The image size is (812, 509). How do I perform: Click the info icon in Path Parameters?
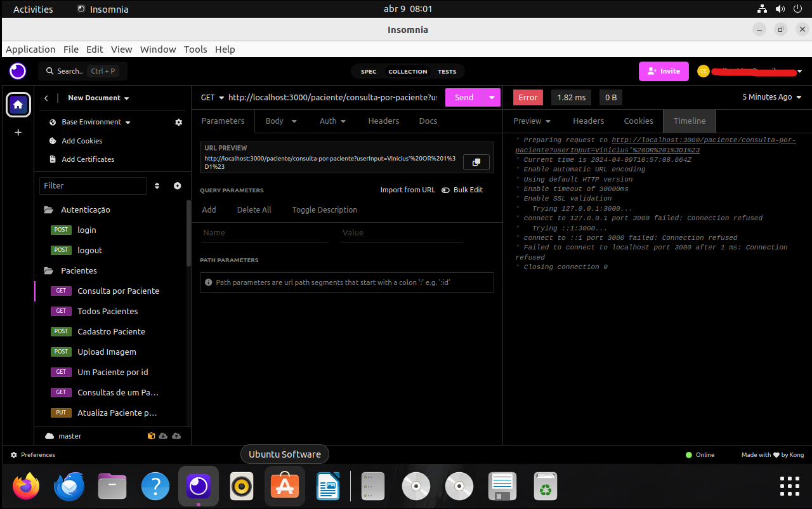pyautogui.click(x=209, y=282)
